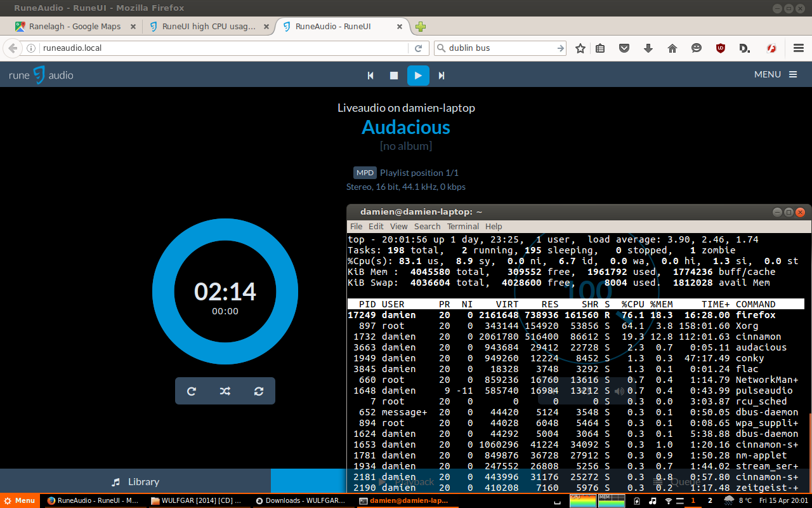Submit the search with the arrow button
The image size is (812, 508).
tap(560, 48)
